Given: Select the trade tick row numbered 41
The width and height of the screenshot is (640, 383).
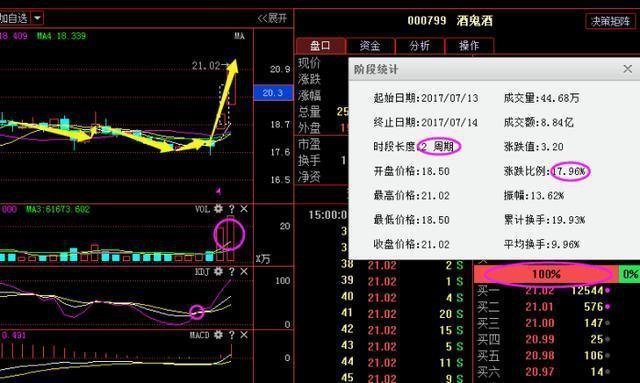Looking at the screenshot, I should tap(402, 314).
